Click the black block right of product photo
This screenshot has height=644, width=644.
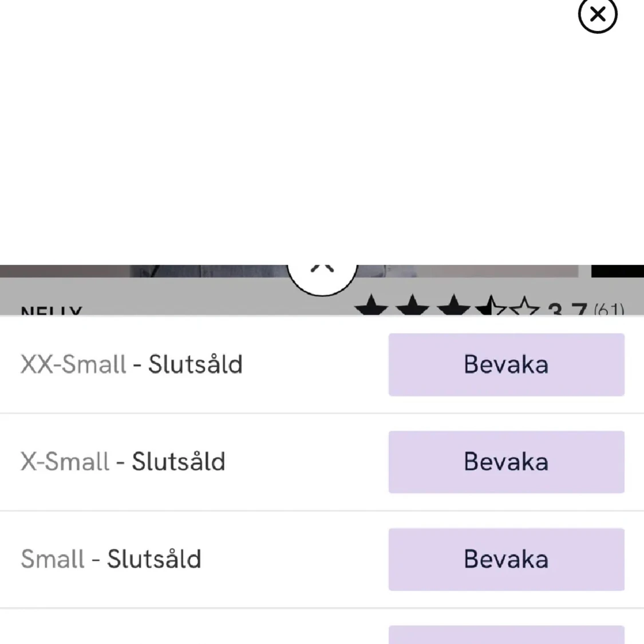point(618,271)
